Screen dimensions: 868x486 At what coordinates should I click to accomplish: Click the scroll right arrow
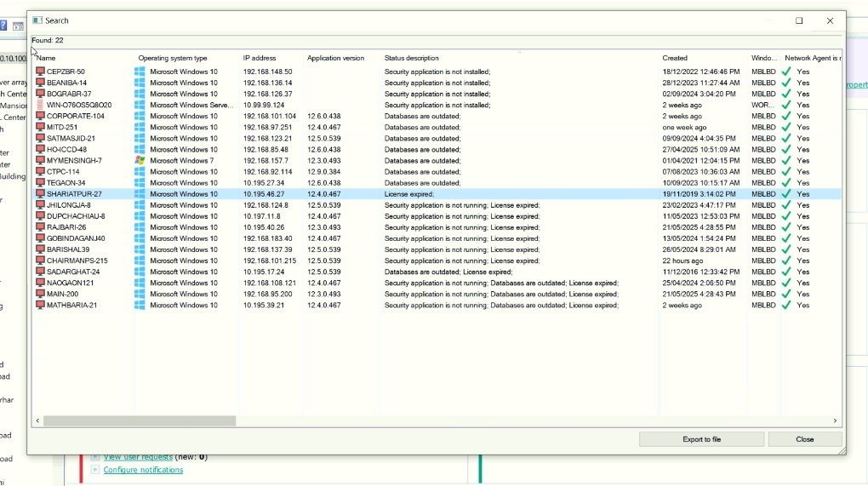pos(835,420)
